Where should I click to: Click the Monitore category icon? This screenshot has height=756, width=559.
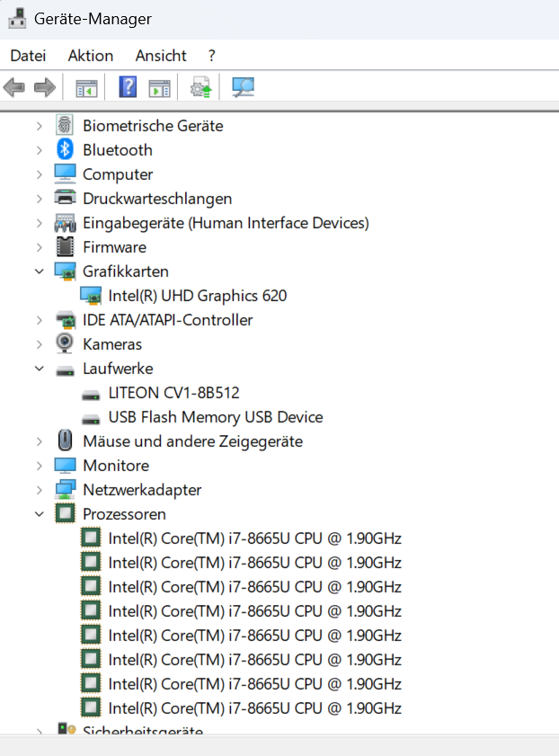[x=65, y=466]
